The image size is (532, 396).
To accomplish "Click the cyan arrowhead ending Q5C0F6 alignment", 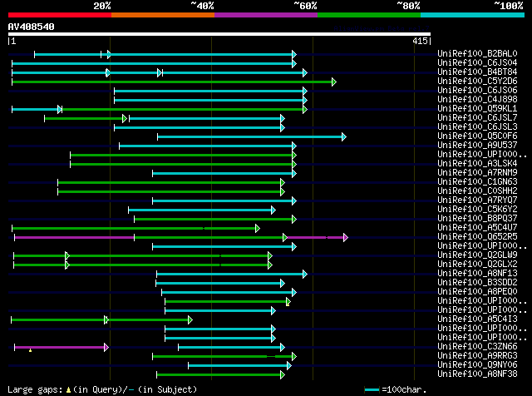I will pos(344,137).
